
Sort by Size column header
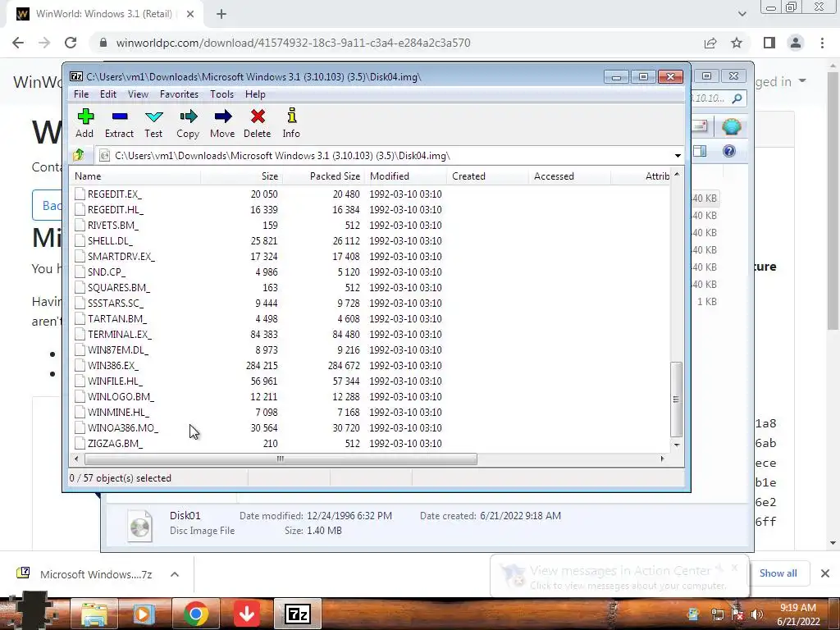click(x=242, y=176)
